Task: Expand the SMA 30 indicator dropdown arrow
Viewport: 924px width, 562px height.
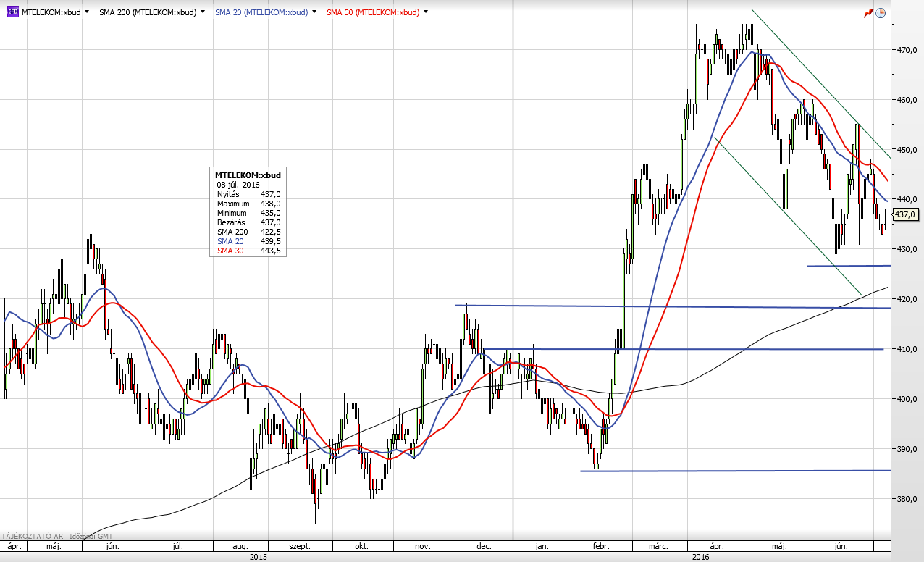Action: (x=425, y=12)
